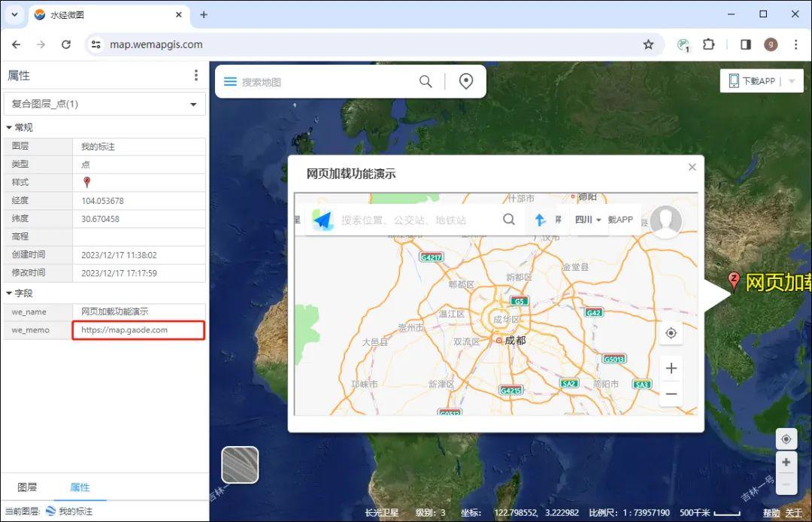Viewport: 812px width, 522px height.
Task: Click the 经度 value 104.053678
Action: (x=139, y=201)
